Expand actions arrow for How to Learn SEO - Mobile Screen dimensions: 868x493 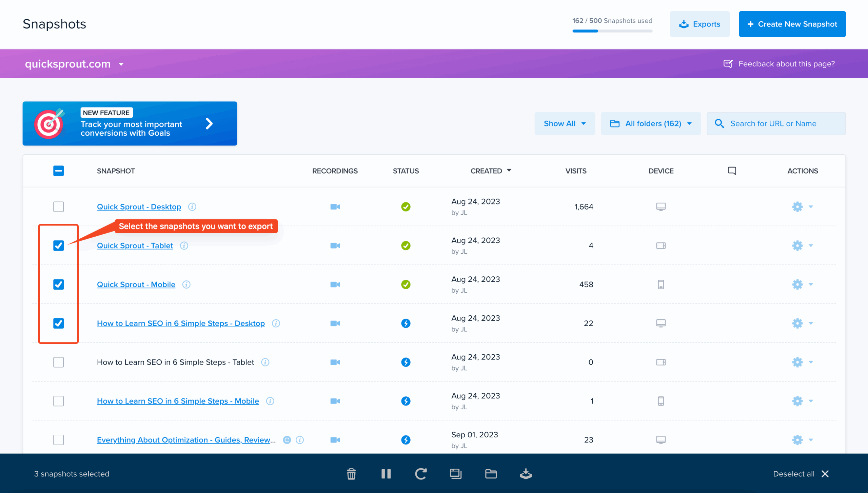[x=811, y=401]
